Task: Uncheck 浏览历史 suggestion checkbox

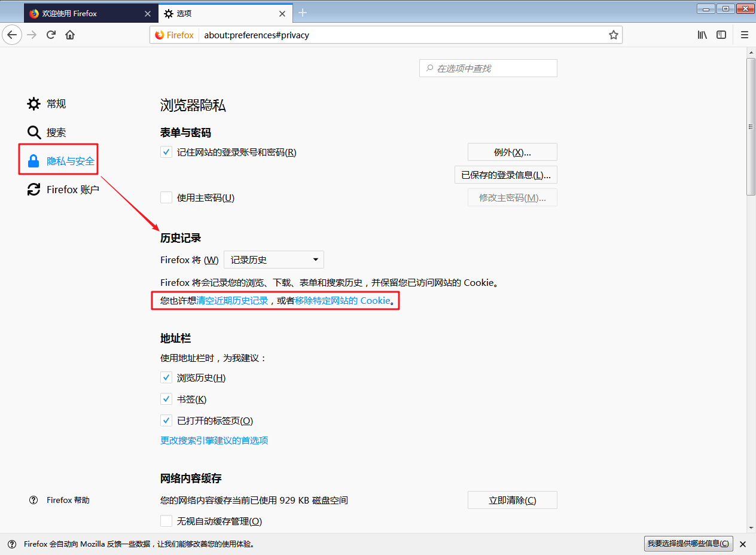Action: 166,377
